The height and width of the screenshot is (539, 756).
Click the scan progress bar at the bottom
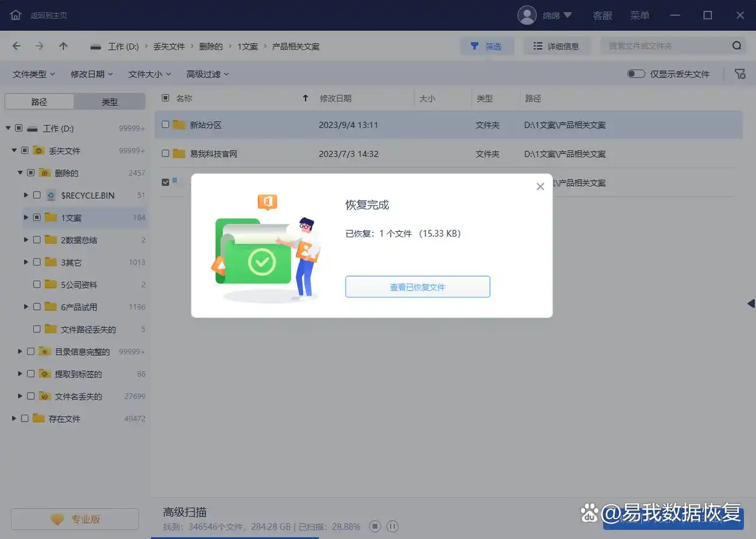(x=234, y=537)
